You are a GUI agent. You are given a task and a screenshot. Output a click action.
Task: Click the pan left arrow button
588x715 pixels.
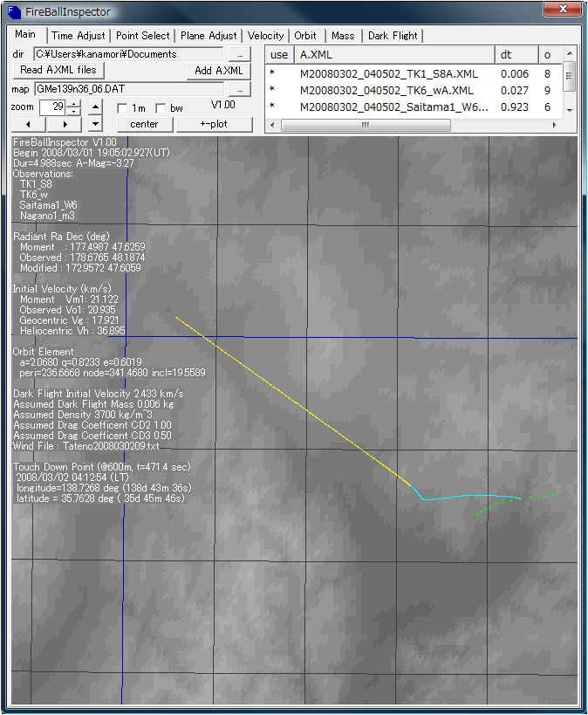pyautogui.click(x=29, y=125)
